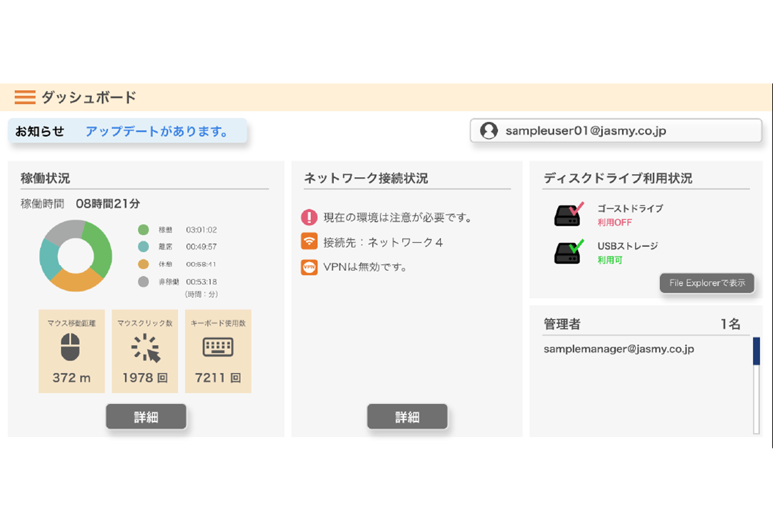Click the 08時間21分 working time value
Image resolution: width=773 pixels, height=532 pixels.
pyautogui.click(x=108, y=204)
